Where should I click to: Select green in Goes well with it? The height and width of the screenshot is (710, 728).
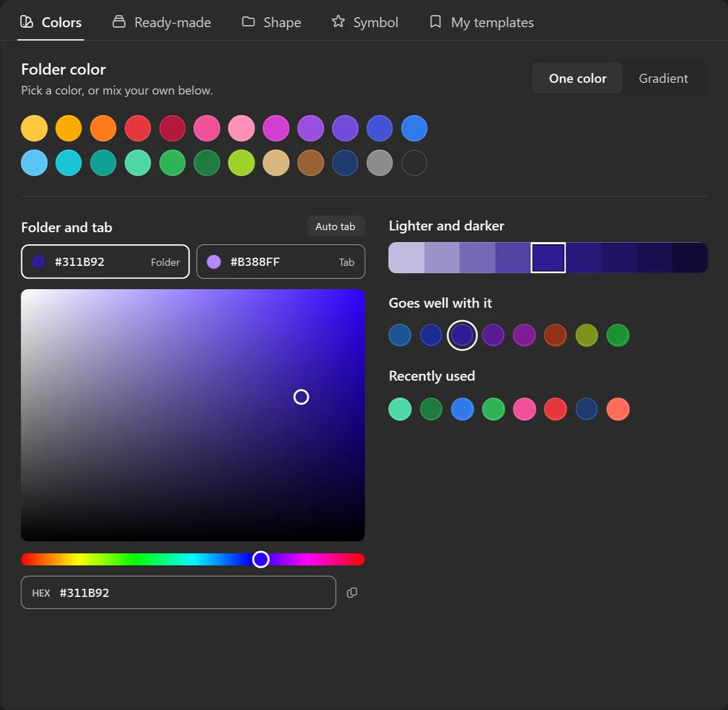click(618, 335)
